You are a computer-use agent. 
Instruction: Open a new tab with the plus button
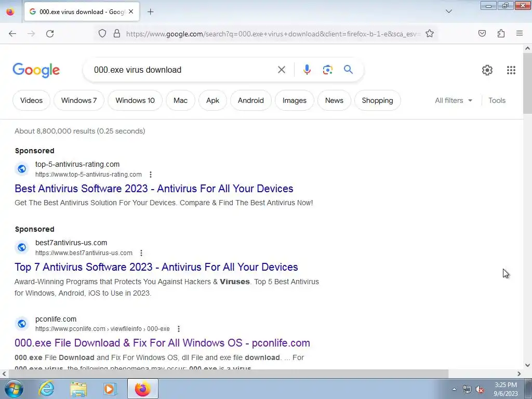150,12
